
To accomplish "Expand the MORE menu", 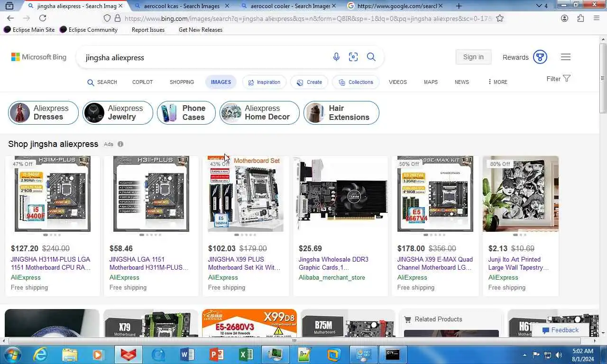I will 497,82.
